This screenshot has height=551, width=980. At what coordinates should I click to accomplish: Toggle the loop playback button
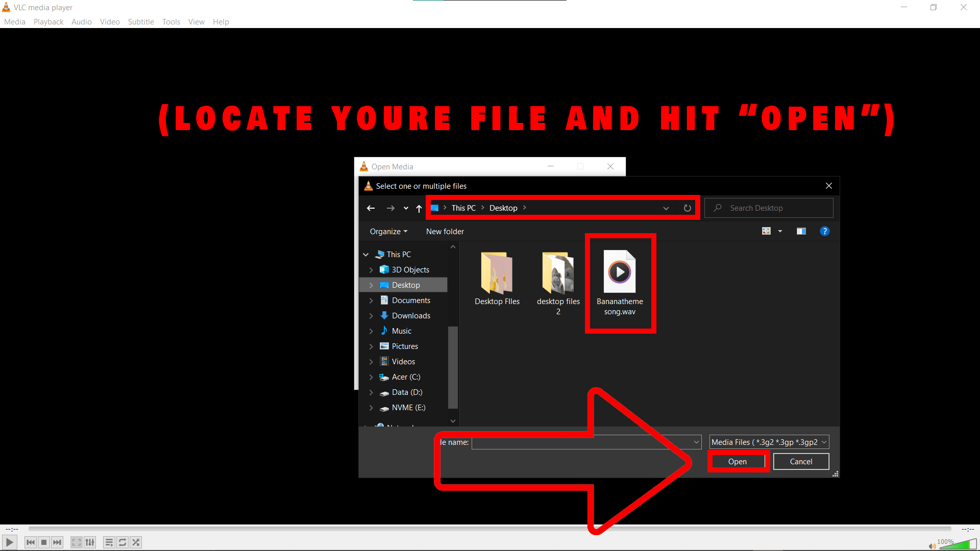[122, 542]
